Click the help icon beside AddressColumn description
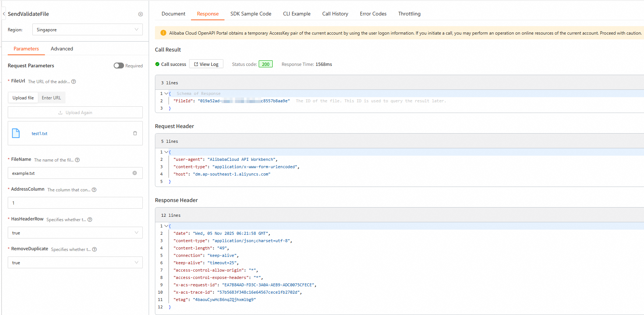The image size is (644, 315). 94,190
